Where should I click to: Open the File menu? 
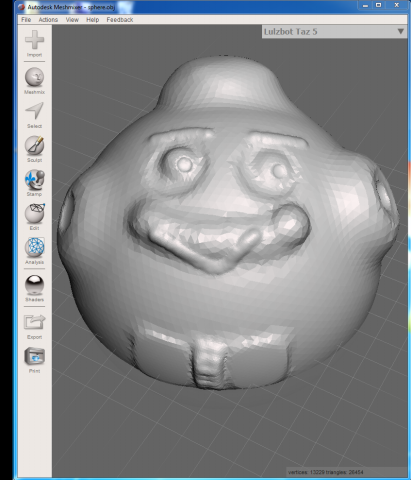coord(26,20)
